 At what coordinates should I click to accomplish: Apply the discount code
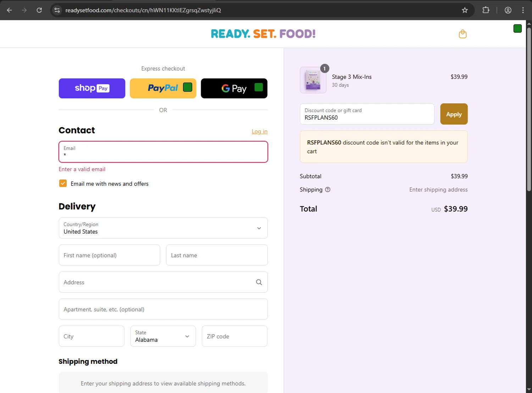tap(454, 114)
